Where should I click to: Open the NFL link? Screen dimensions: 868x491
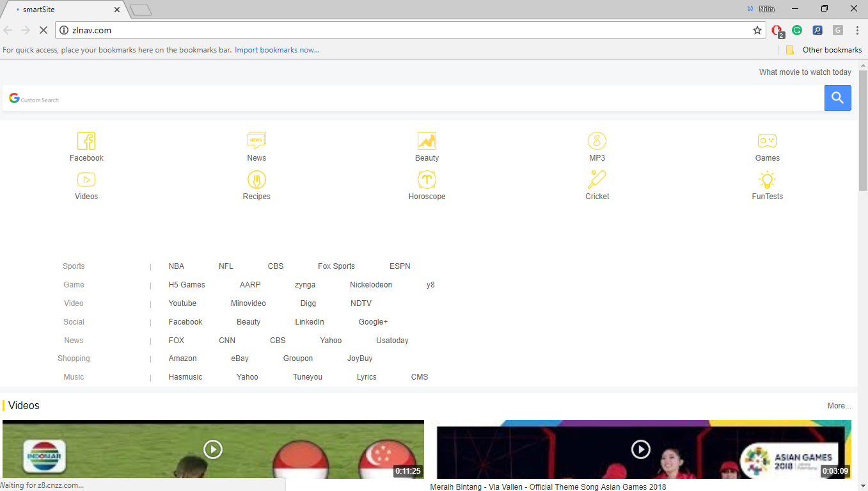click(226, 266)
